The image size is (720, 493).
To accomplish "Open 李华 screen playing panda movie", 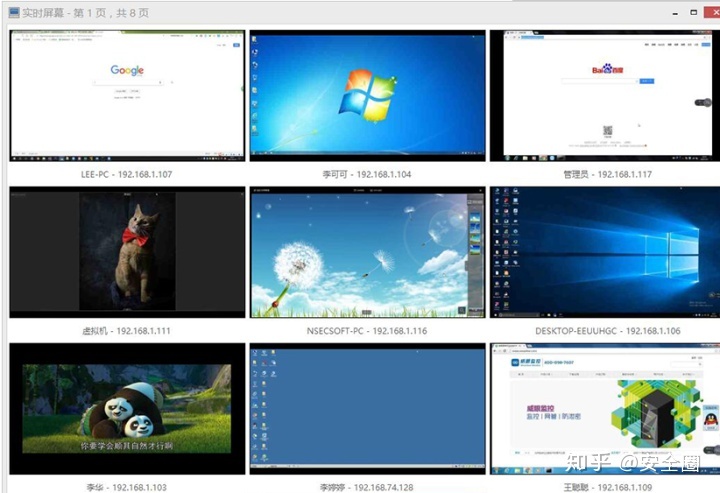I will [x=127, y=409].
